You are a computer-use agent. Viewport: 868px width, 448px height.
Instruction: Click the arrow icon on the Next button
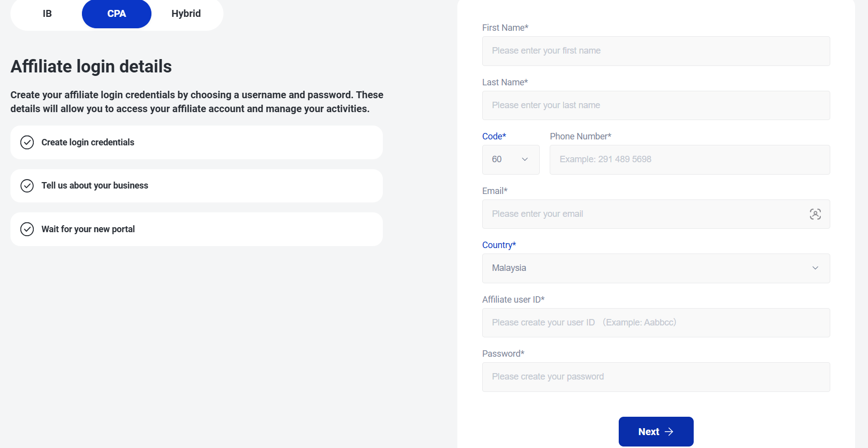(669, 432)
